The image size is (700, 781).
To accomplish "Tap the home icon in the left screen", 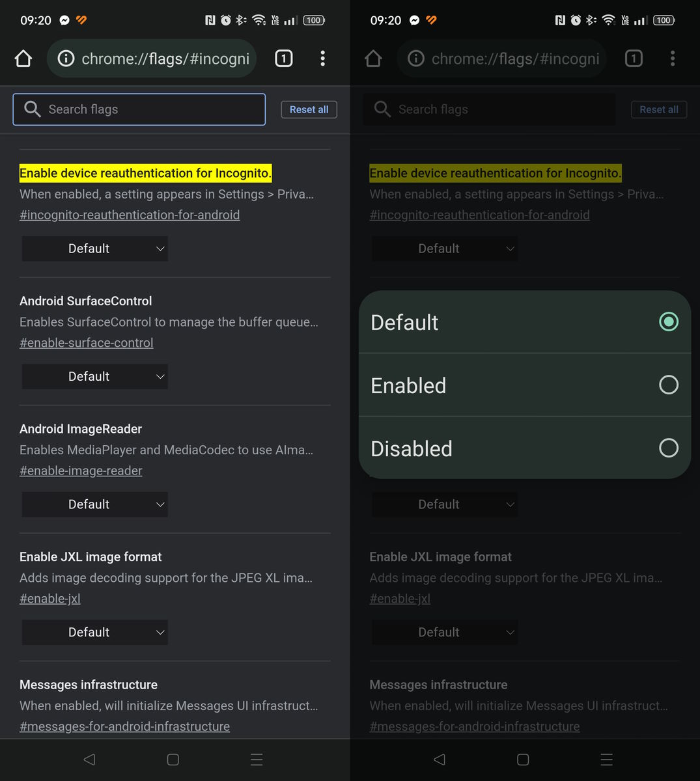I will [23, 59].
